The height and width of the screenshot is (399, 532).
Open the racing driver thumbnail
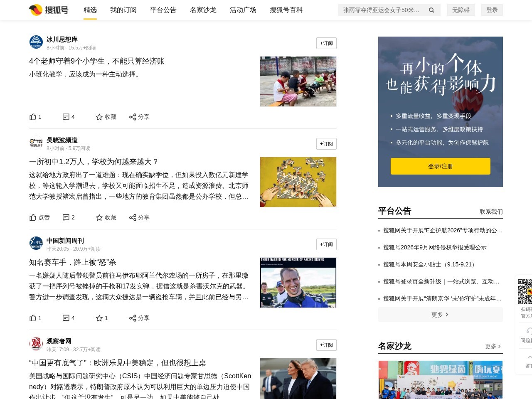298,283
